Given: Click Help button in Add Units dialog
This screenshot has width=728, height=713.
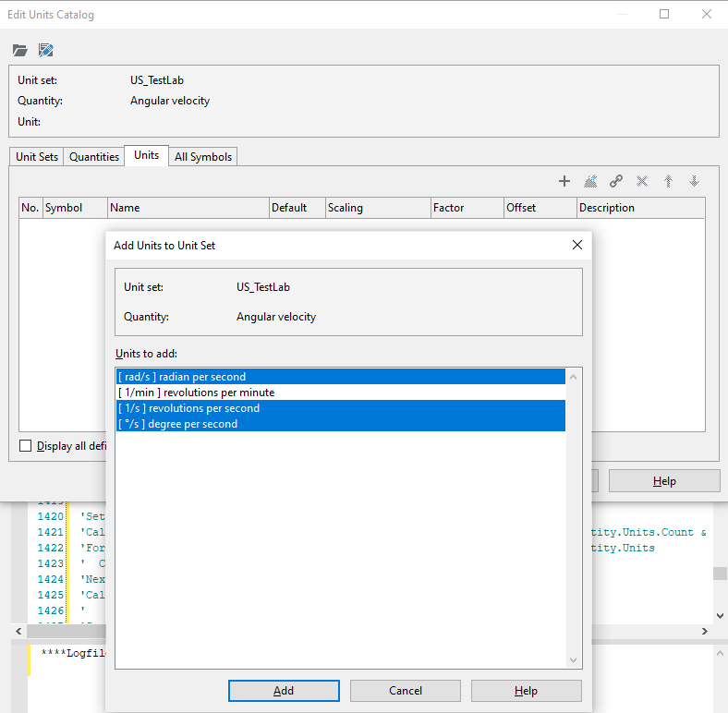Looking at the screenshot, I should [526, 691].
